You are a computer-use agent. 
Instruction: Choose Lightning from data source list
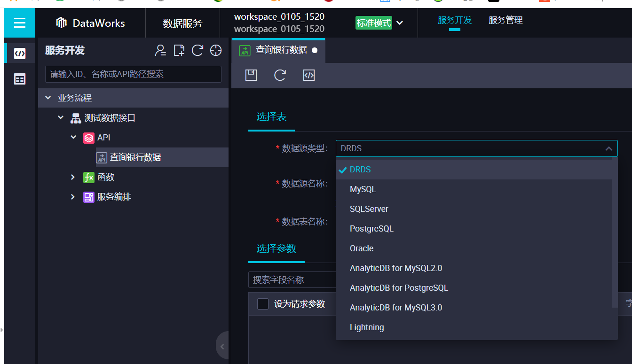[474, 327]
